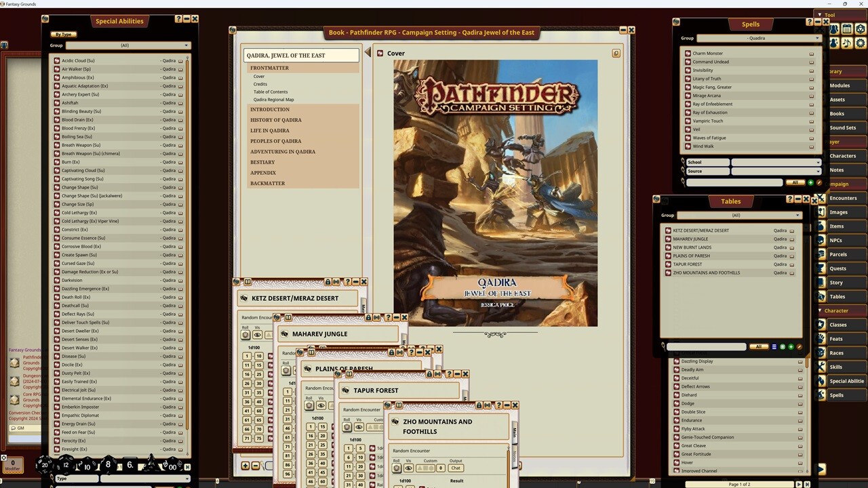
Task: Toggle the Vis eye in the Maharev Jungle table
Action: click(296, 370)
